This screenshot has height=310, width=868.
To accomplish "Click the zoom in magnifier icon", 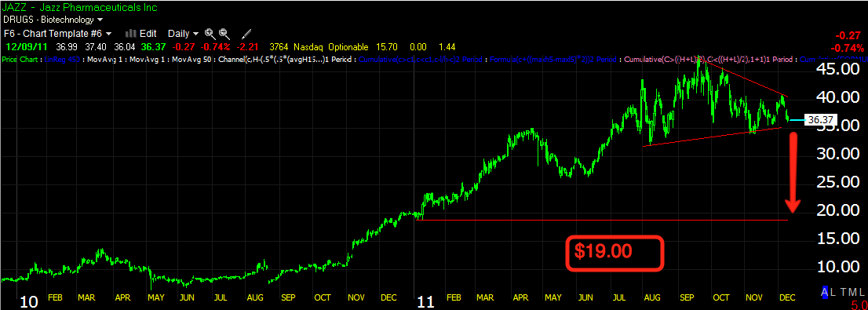I will (210, 33).
